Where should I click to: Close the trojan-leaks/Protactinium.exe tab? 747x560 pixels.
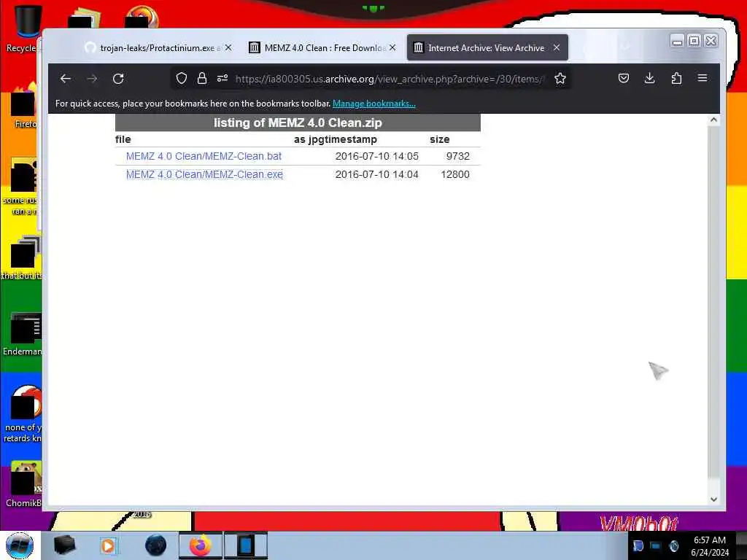pos(228,47)
